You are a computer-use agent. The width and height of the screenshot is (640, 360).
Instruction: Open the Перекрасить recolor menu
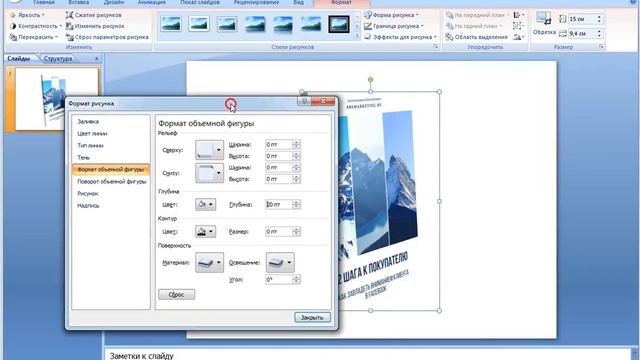point(33,37)
